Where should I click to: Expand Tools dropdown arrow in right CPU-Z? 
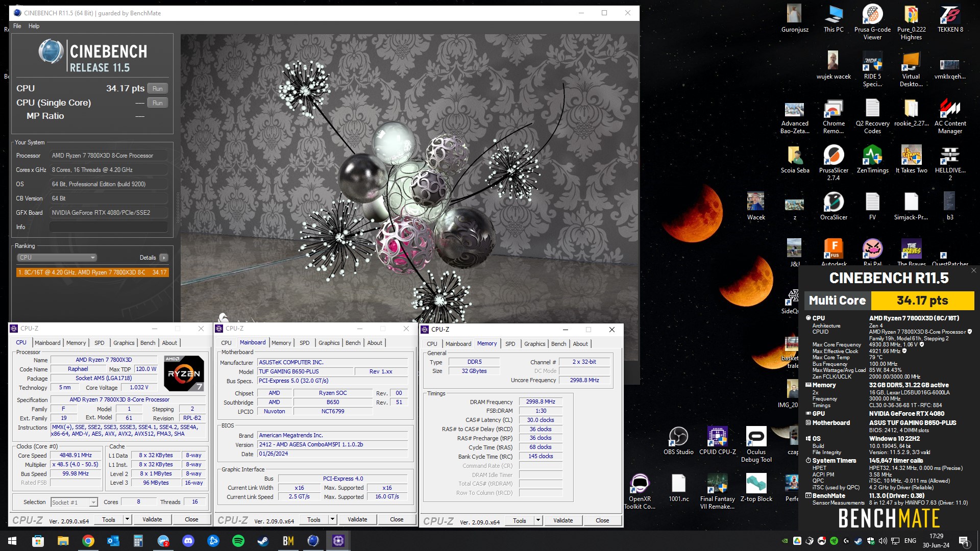(538, 520)
